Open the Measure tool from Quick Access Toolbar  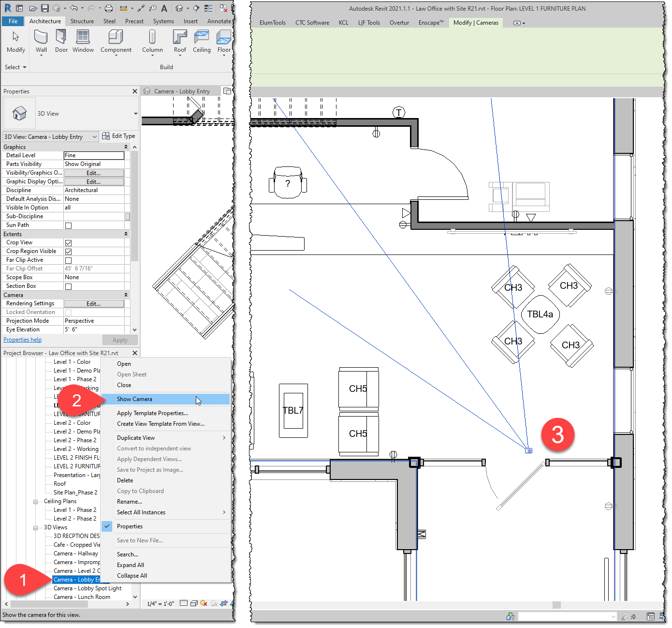point(124,8)
